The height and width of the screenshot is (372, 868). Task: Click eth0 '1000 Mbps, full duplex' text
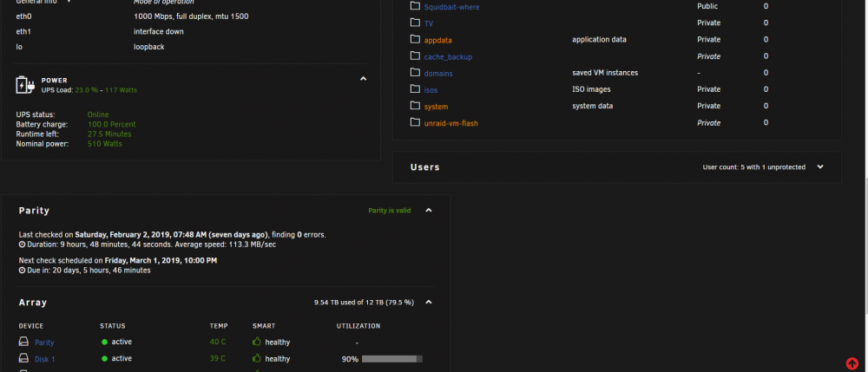point(191,16)
